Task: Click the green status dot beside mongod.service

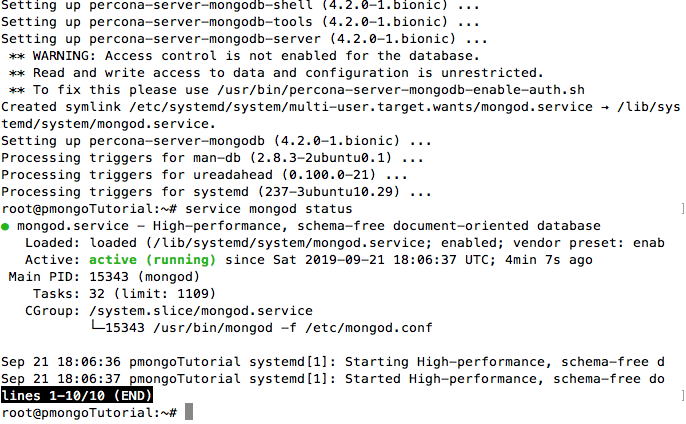Action: [5, 227]
